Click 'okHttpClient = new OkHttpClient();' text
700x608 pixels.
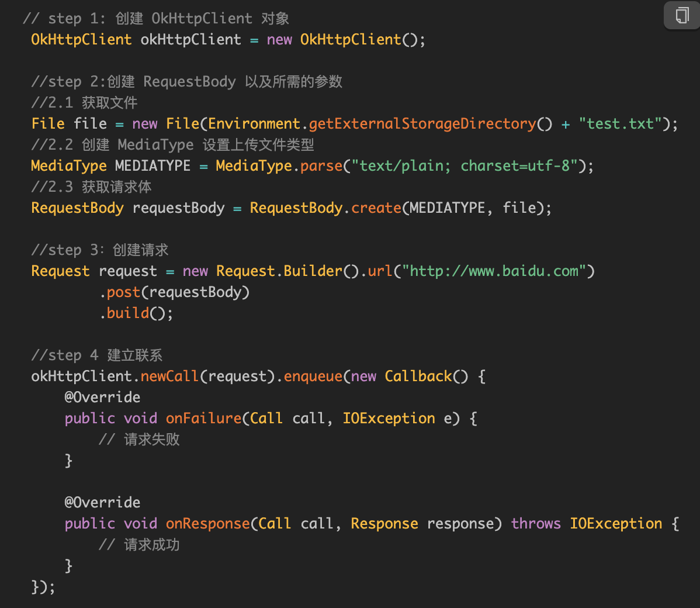283,40
